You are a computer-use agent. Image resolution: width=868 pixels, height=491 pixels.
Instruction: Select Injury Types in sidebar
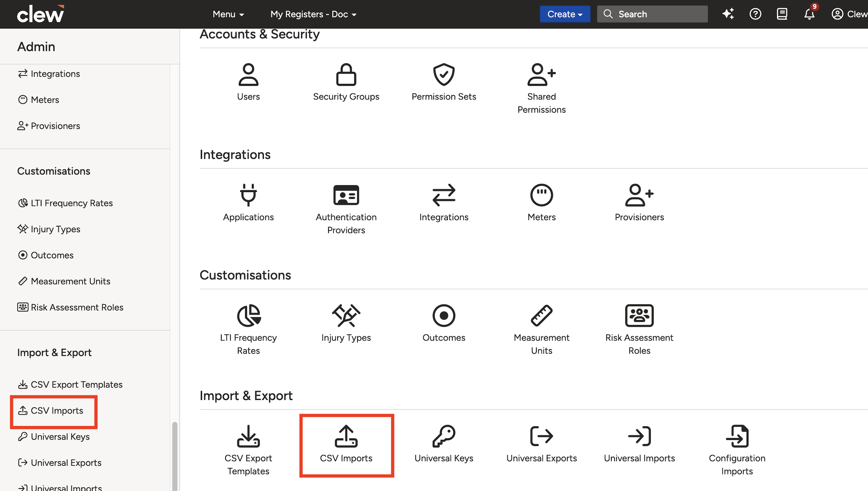coord(49,229)
